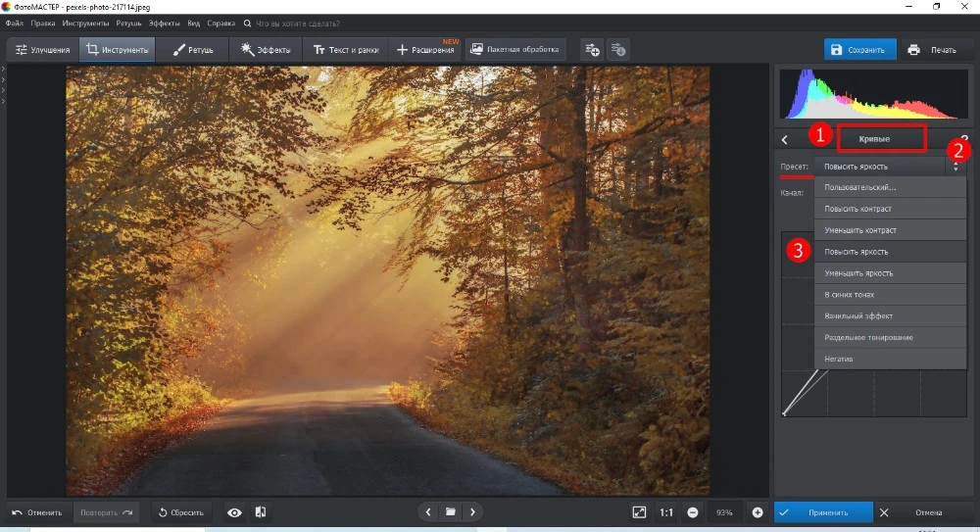Open the Эффекты tab
The image size is (980, 532).
(x=266, y=50)
